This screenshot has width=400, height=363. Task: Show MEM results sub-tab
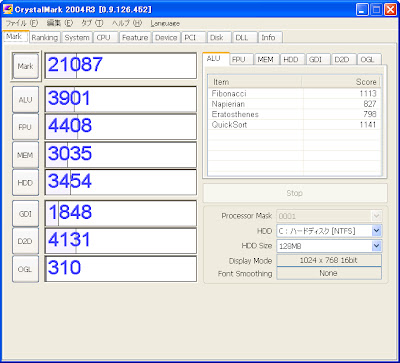pyautogui.click(x=267, y=59)
